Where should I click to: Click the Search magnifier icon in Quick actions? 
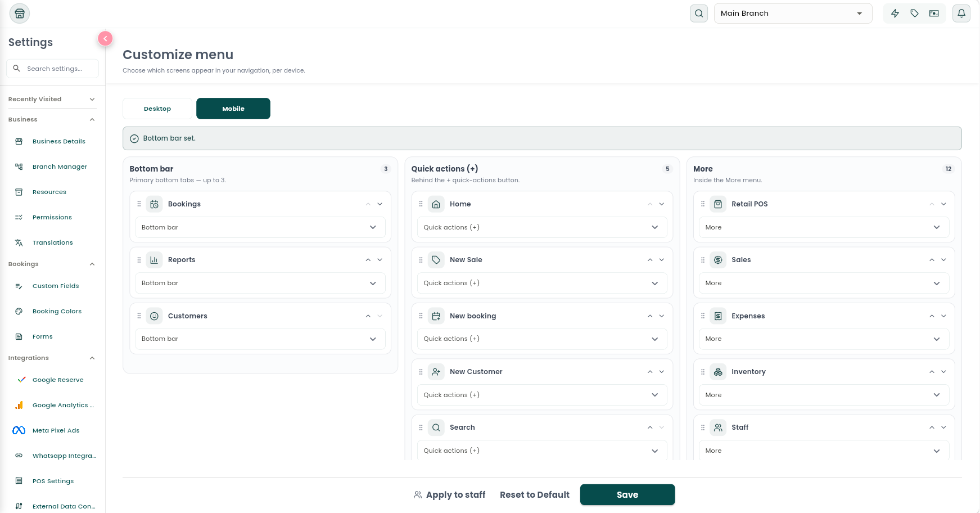(436, 427)
